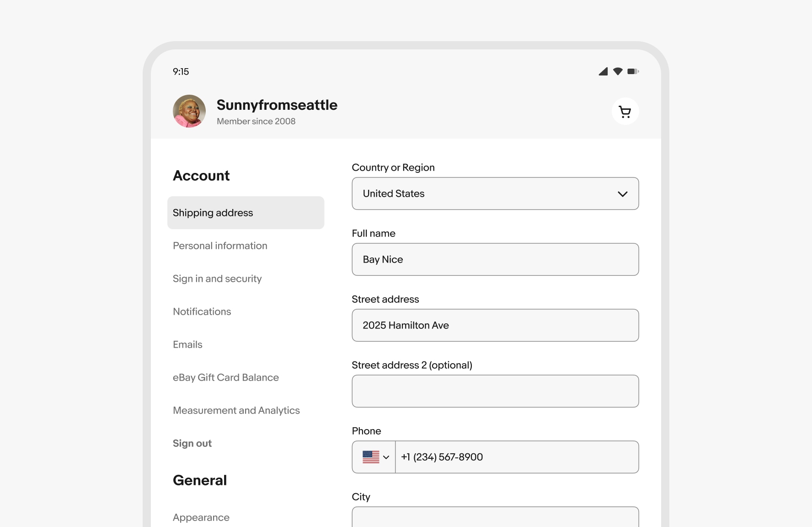Click the Full name field with Bay Nice

(x=495, y=259)
